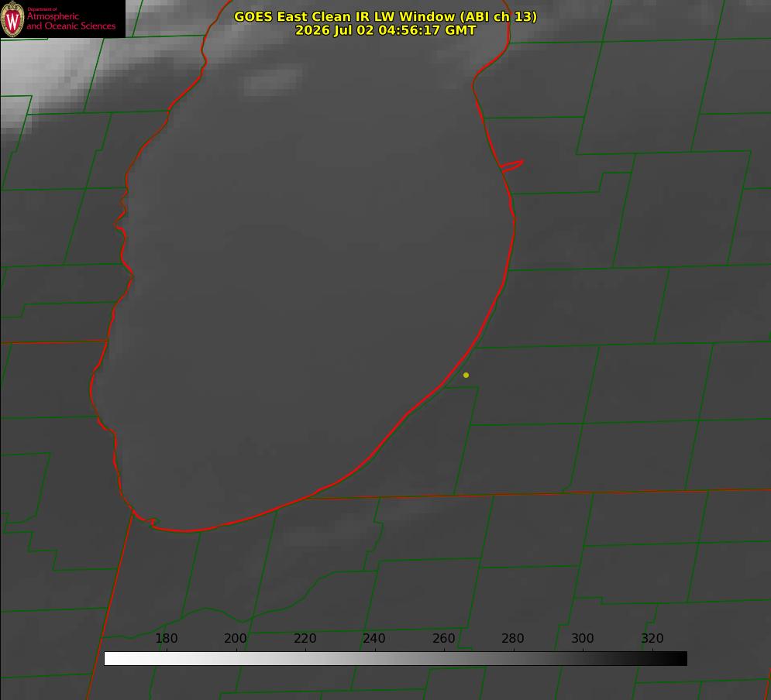Click the black end of the colorbar
The image size is (771, 700).
coord(677,658)
